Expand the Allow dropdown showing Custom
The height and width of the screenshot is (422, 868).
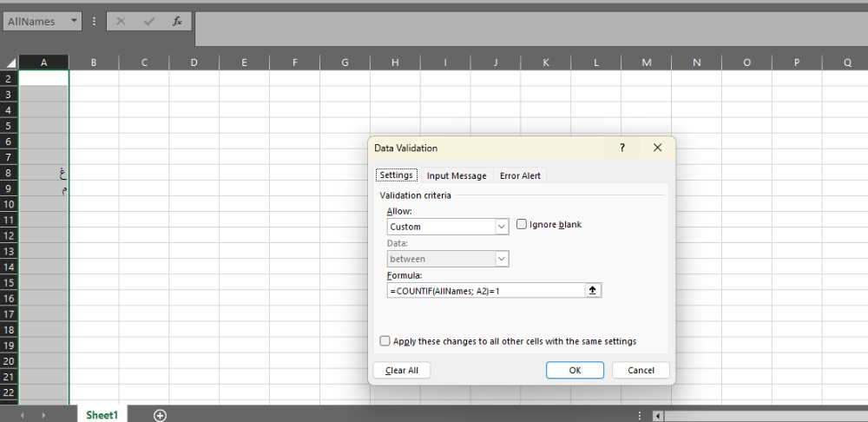(x=502, y=227)
